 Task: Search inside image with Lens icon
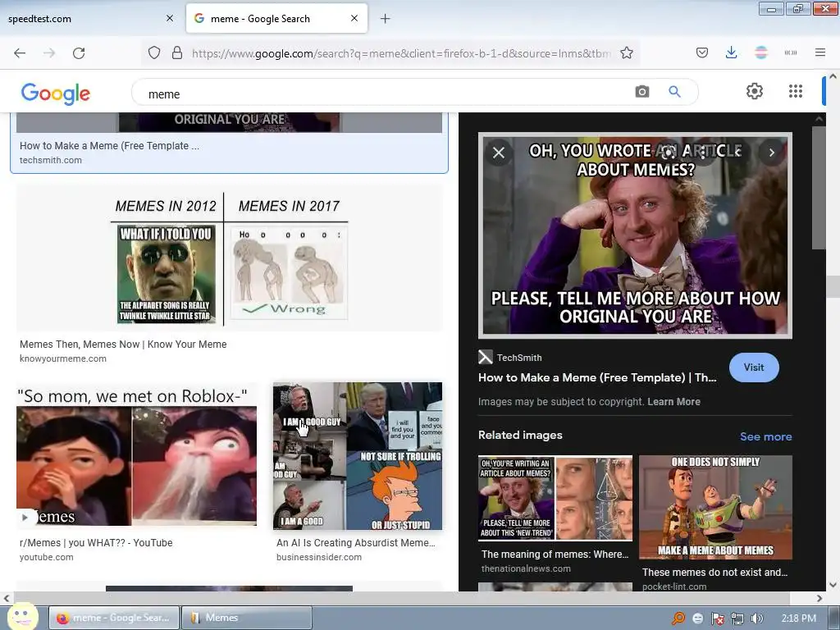[669, 153]
